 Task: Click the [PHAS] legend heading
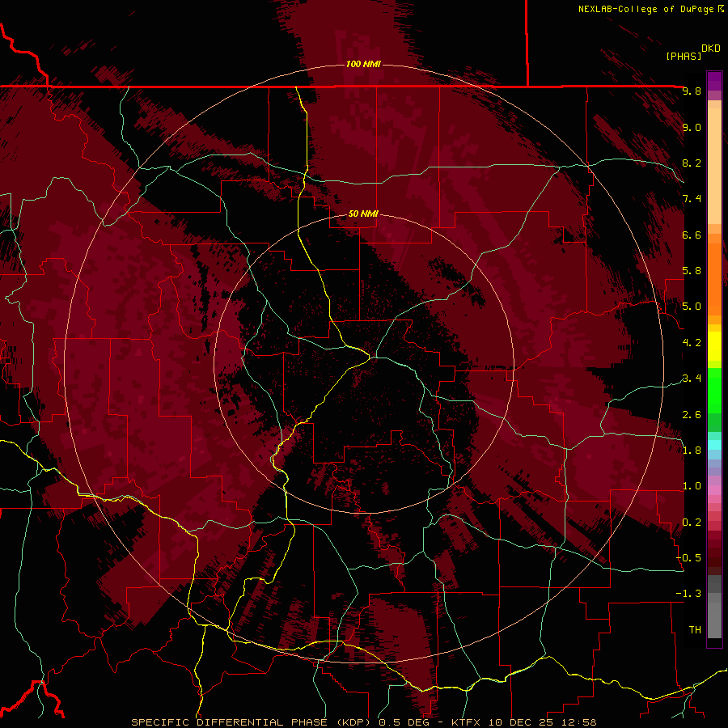[684, 57]
